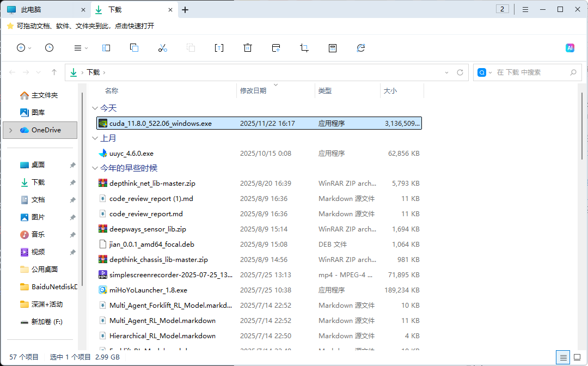
Task: Sort by 类型 column header
Action: point(324,91)
